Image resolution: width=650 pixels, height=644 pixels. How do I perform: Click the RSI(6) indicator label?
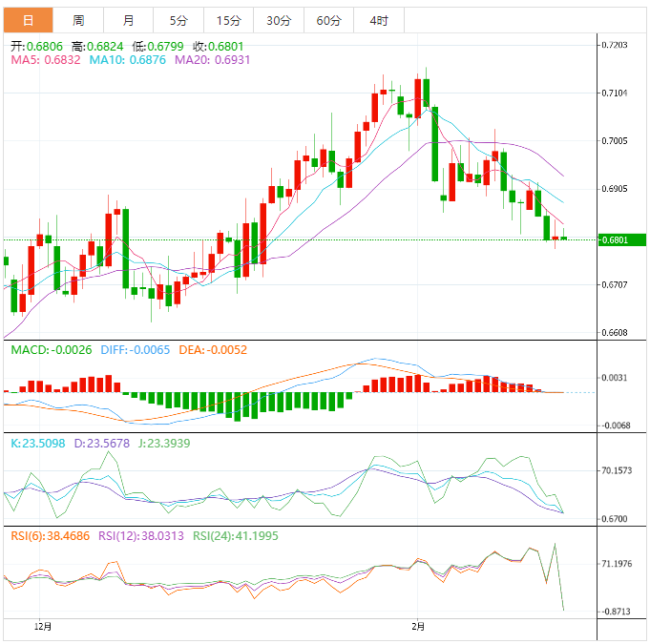coord(51,536)
